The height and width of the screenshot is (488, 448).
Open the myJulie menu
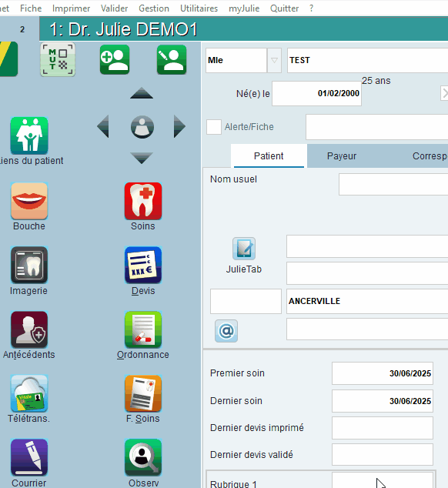tap(244, 8)
